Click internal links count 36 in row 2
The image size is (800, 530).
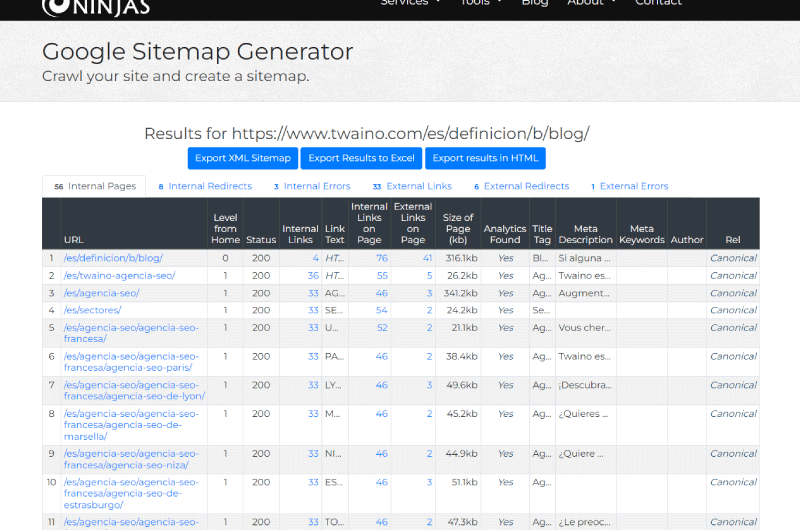pos(313,275)
